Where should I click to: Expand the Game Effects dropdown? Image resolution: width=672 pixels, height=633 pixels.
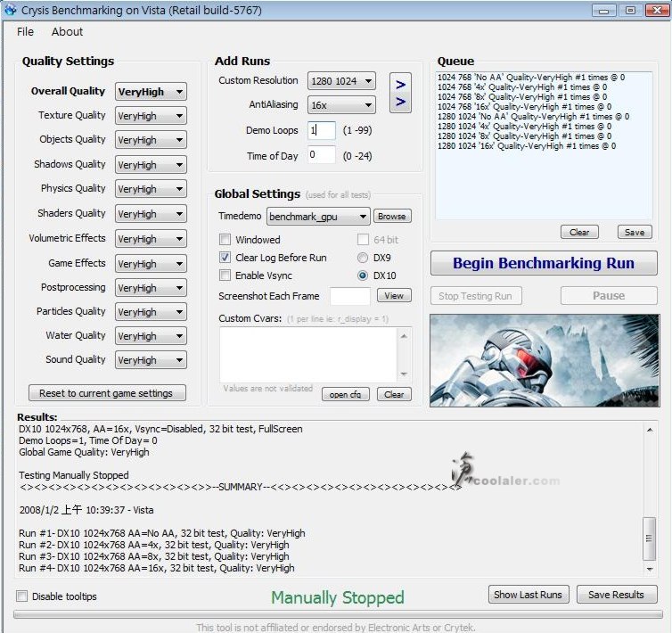pos(151,263)
